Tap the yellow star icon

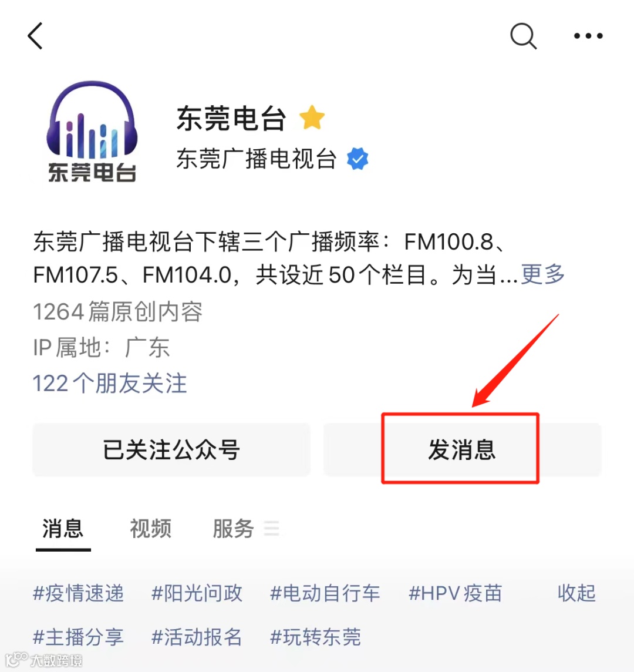click(312, 117)
